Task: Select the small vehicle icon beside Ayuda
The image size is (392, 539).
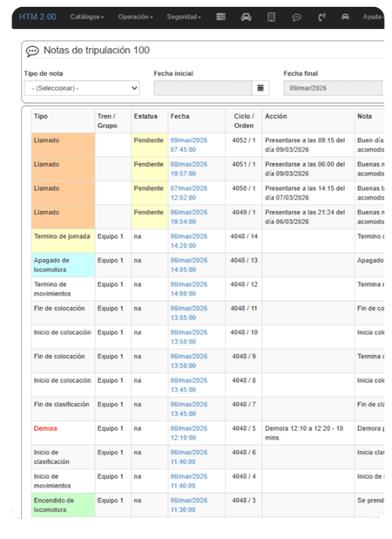Action: (x=345, y=17)
